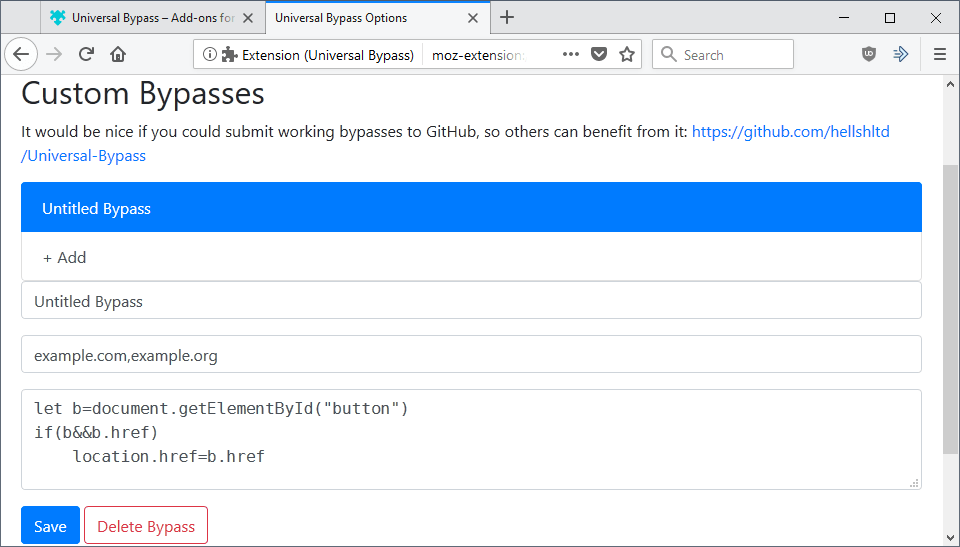Open page actions three-dot menu

point(571,55)
